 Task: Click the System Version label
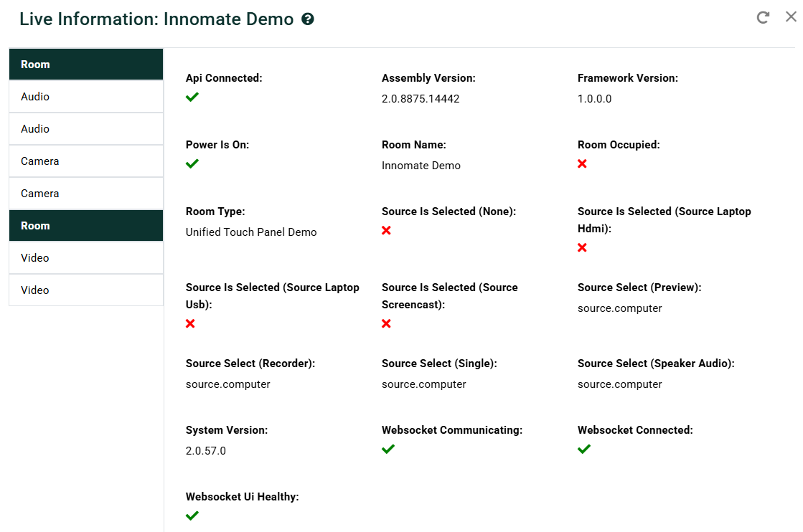227,430
